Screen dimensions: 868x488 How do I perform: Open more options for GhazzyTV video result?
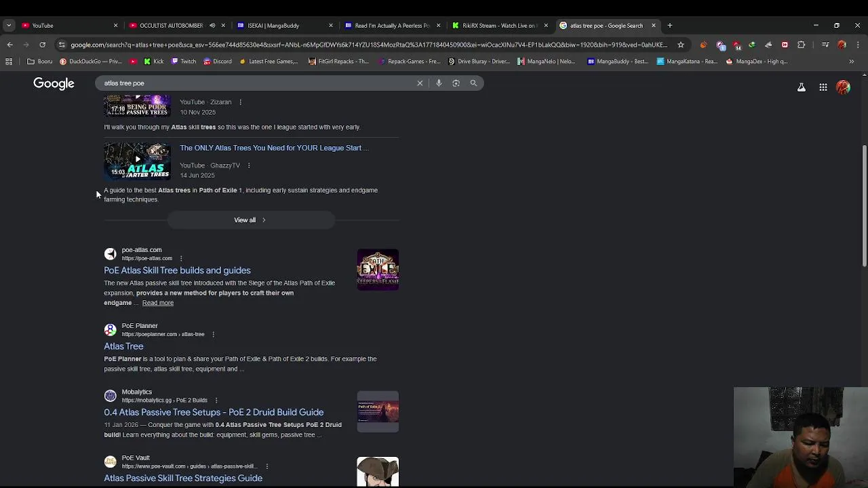click(x=248, y=165)
